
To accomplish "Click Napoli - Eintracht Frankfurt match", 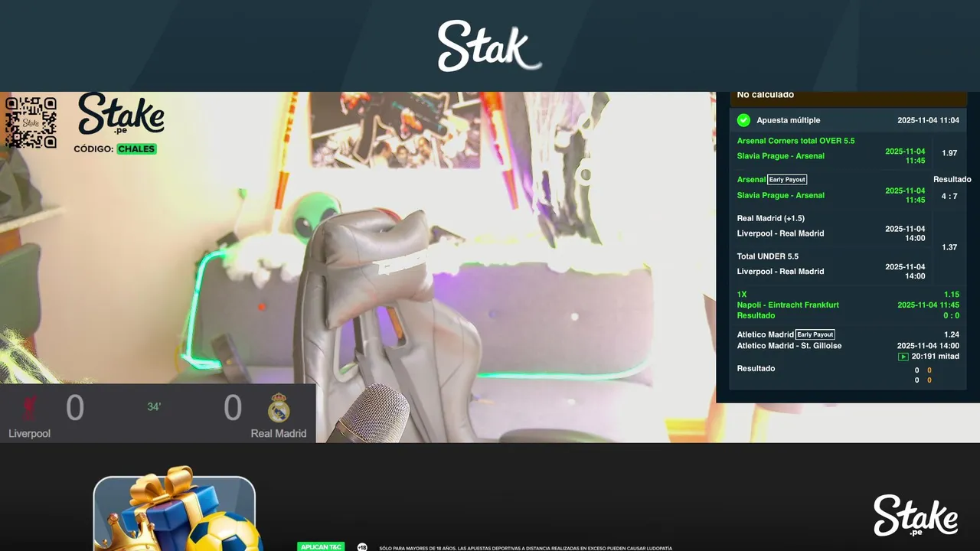I will coord(788,305).
